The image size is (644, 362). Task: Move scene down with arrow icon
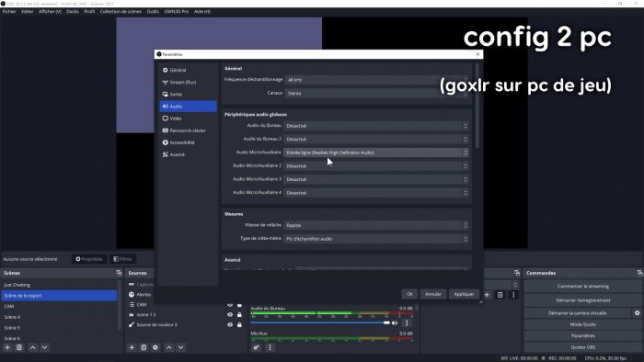click(45, 347)
